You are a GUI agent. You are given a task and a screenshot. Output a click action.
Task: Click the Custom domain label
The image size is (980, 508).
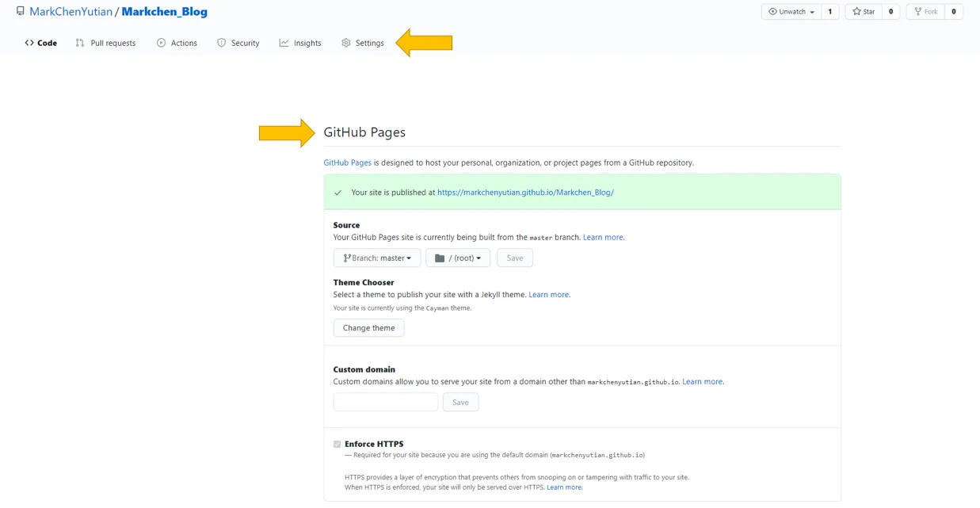(x=364, y=369)
